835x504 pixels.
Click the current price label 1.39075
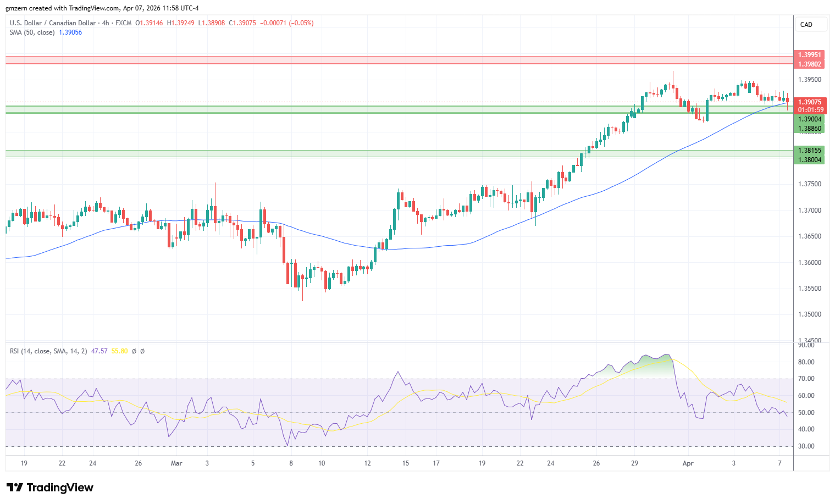809,102
